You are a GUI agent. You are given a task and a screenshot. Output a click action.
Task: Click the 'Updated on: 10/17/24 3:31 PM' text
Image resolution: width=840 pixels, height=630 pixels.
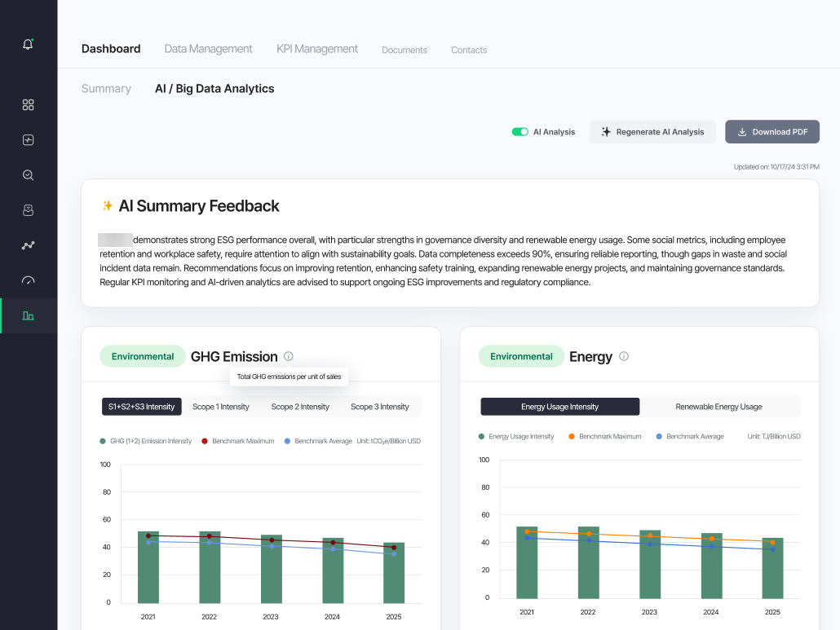click(x=776, y=167)
